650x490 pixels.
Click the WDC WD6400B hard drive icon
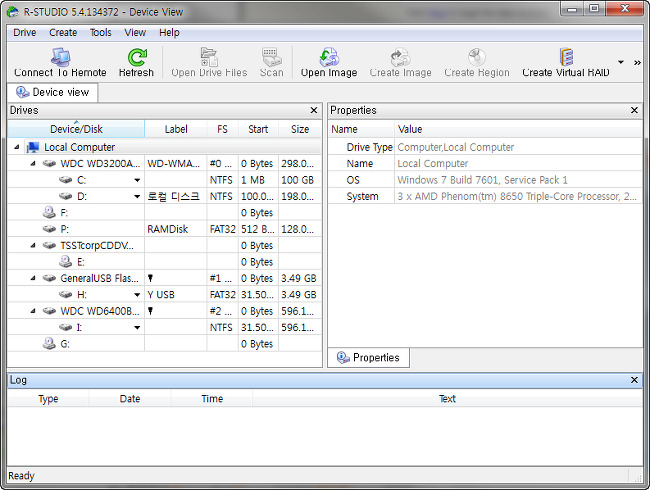pos(49,311)
